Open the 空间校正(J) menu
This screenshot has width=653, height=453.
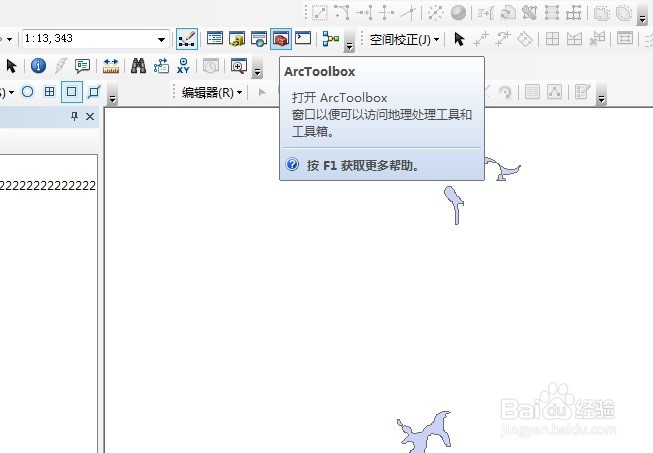[404, 40]
